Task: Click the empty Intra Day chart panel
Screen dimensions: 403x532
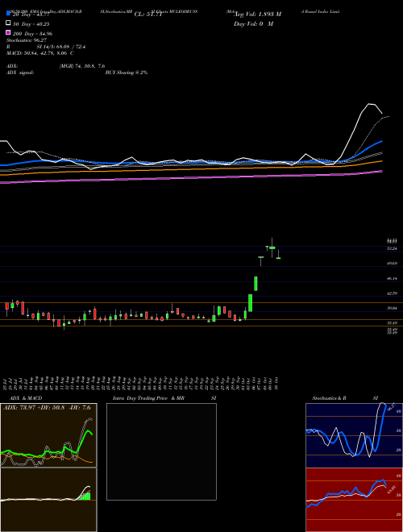Action: coord(161,451)
